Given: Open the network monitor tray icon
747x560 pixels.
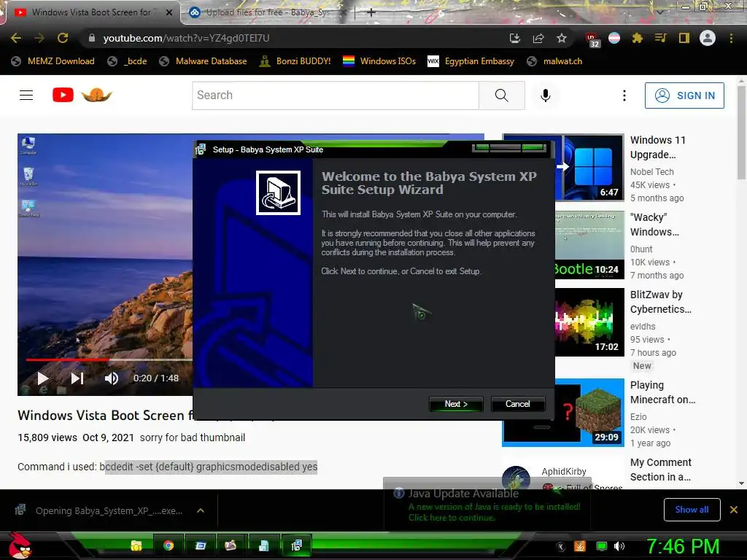Looking at the screenshot, I should [602, 547].
